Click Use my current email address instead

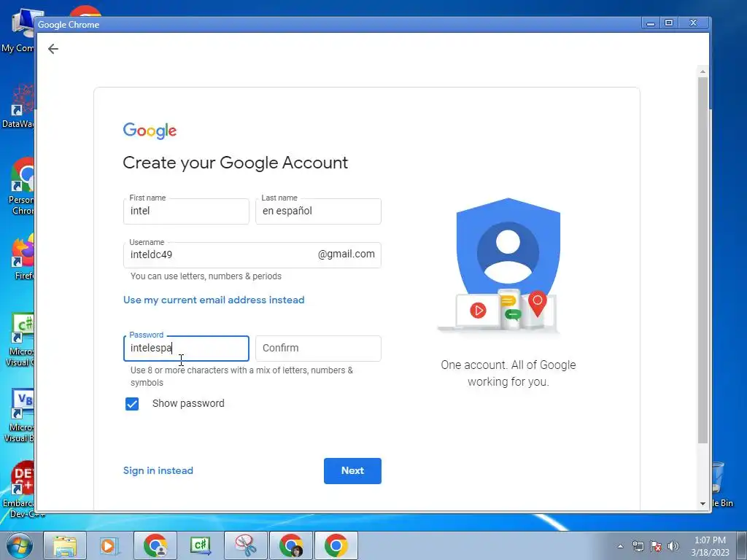(214, 300)
